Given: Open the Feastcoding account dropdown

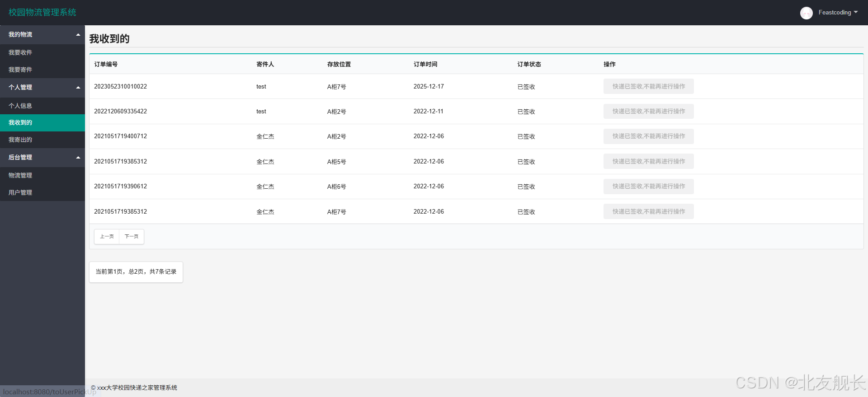Looking at the screenshot, I should 838,13.
